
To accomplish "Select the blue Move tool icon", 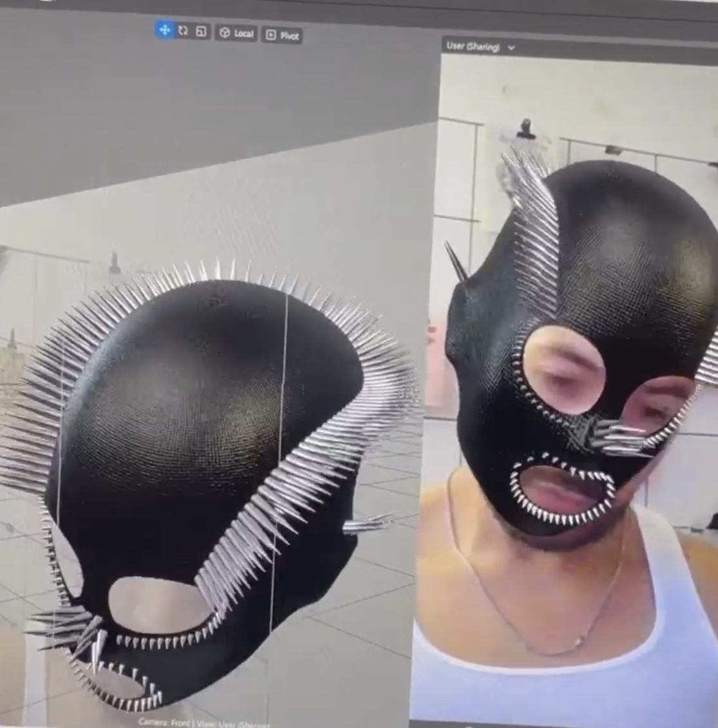I will click(164, 30).
